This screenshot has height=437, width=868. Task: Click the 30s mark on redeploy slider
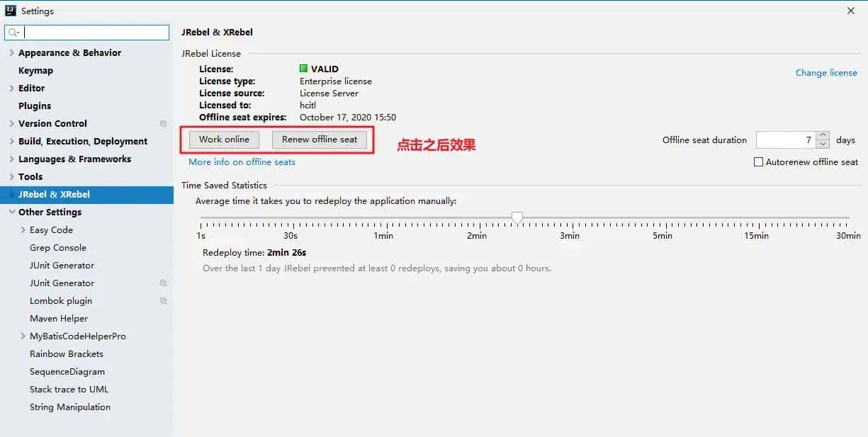click(x=291, y=236)
